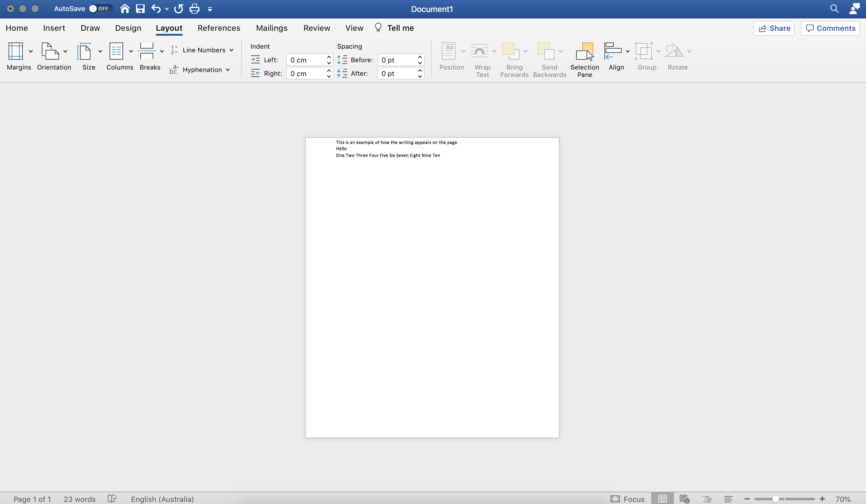The width and height of the screenshot is (866, 504).
Task: Switch to Print Layout view in status bar
Action: [662, 498]
